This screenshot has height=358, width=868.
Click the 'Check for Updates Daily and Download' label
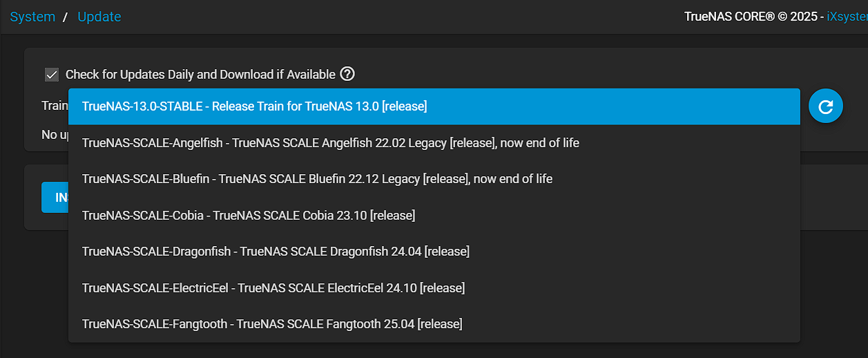tap(200, 74)
